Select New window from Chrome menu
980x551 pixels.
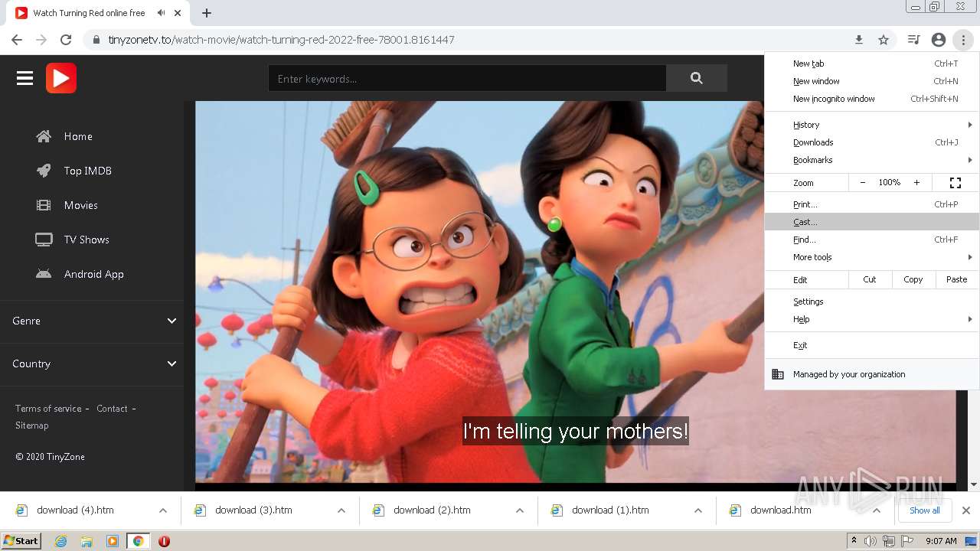pyautogui.click(x=872, y=81)
